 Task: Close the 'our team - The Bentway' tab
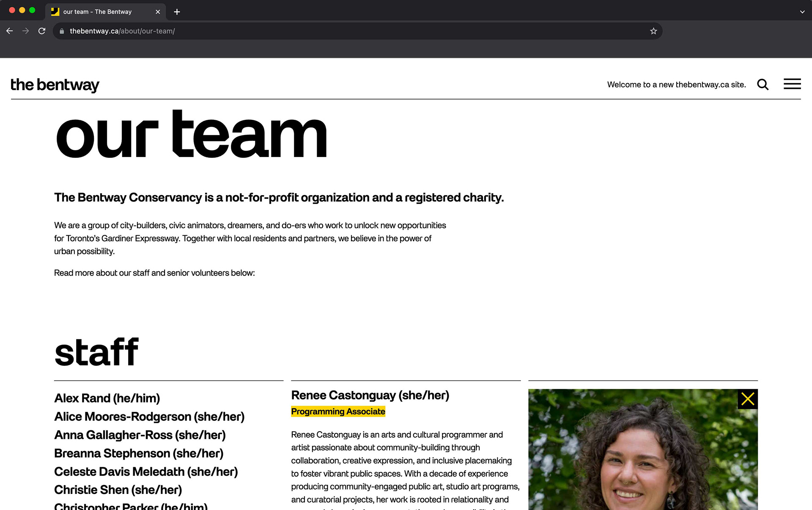pyautogui.click(x=158, y=12)
